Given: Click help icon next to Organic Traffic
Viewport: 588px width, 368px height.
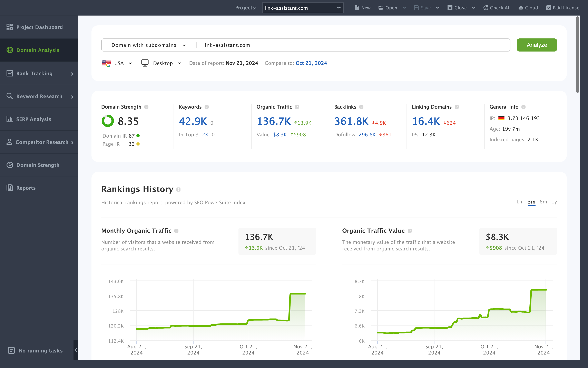Looking at the screenshot, I should [x=297, y=107].
